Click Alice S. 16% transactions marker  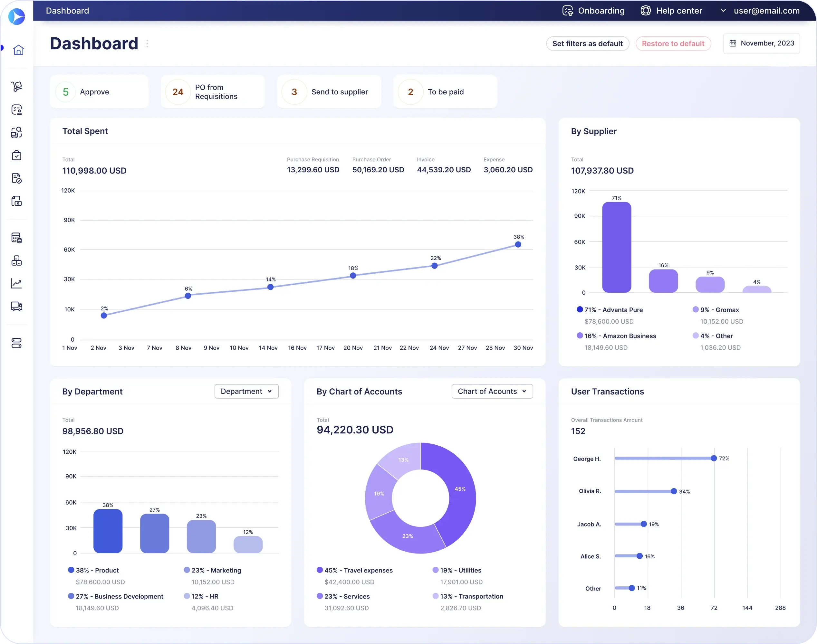(640, 556)
